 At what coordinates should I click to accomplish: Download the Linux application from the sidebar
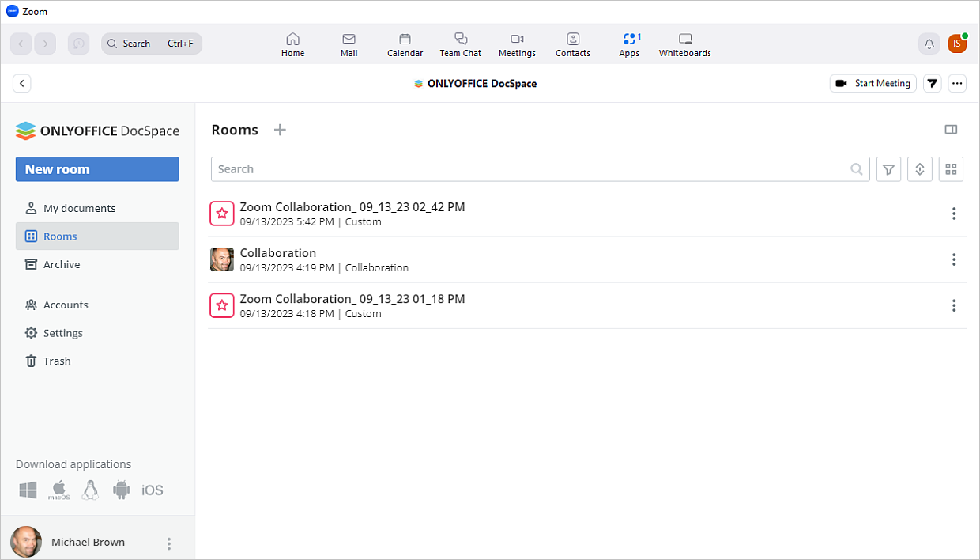point(90,490)
